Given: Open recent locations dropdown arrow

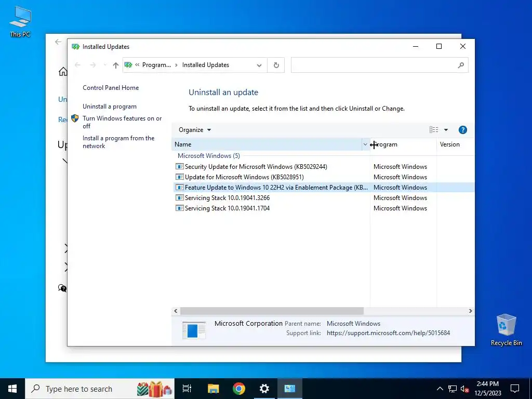Looking at the screenshot, I should 104,65.
